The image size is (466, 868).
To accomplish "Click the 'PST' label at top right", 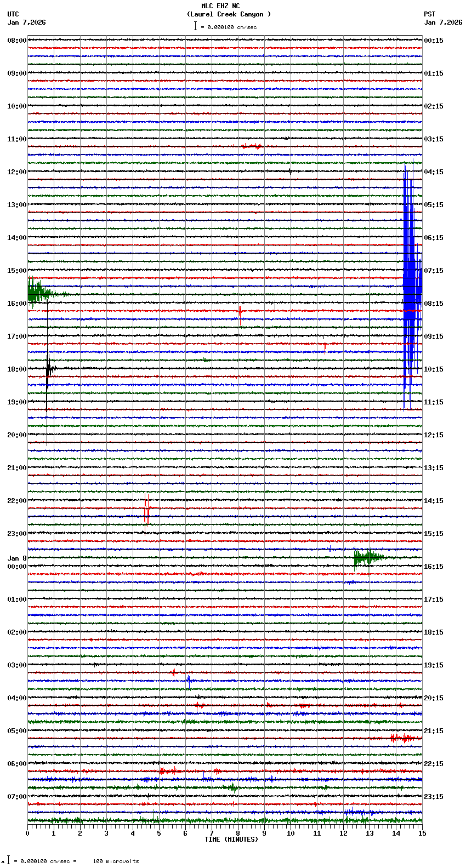I will [x=430, y=14].
